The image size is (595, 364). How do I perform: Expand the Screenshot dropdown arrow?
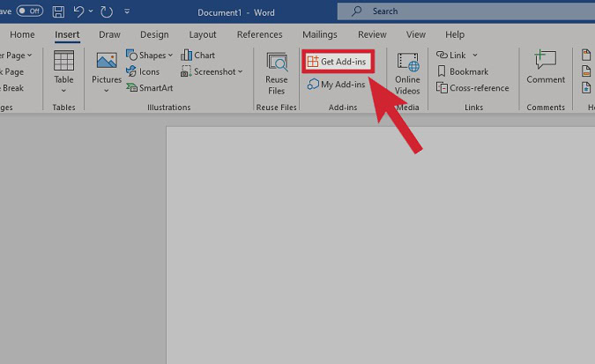(240, 71)
